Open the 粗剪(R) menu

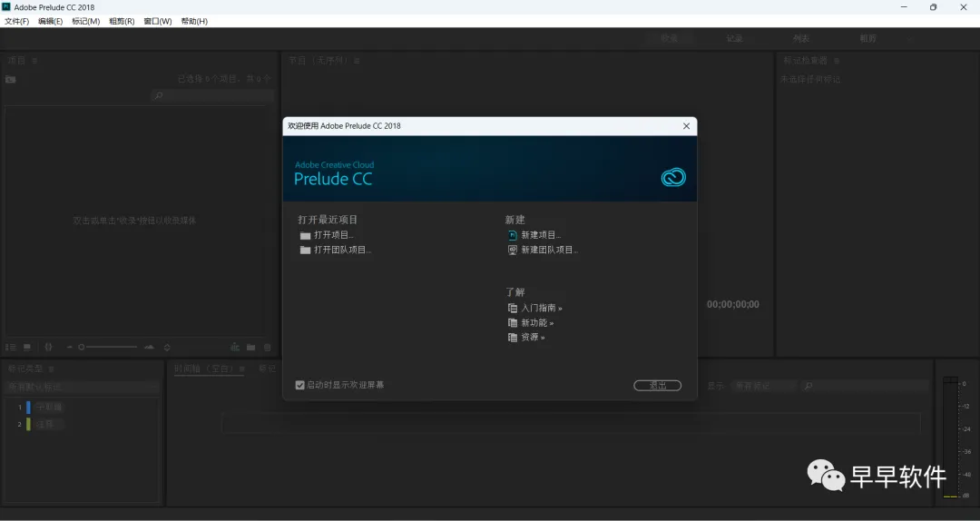tap(122, 21)
